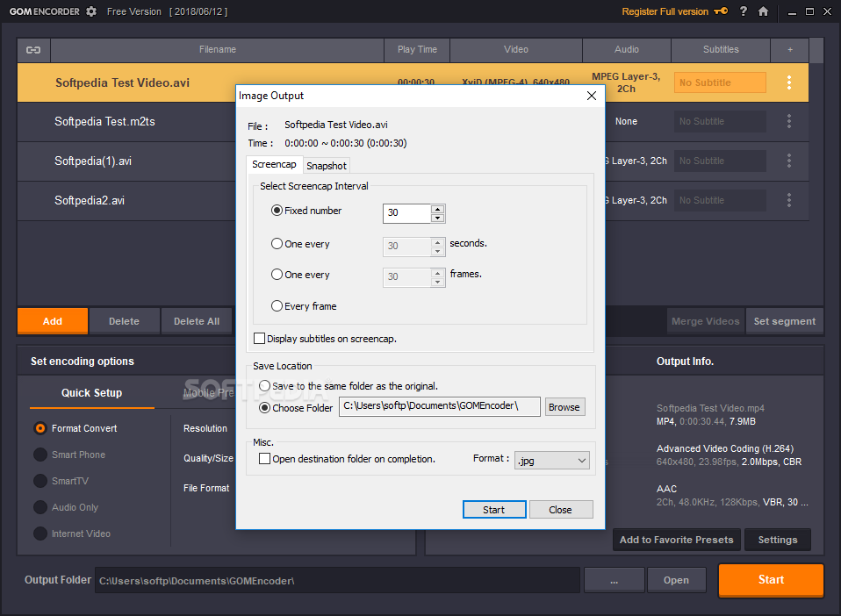Screen dimensions: 841x616
Task: Open the help question mark icon
Action: 743,11
